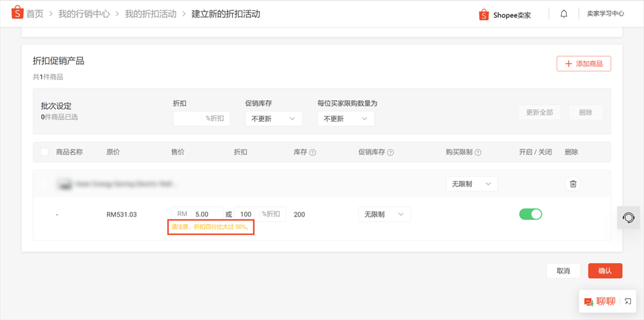This screenshot has width=644, height=320.
Task: Click the Shopee卖家 logo in the header
Action: [505, 14]
